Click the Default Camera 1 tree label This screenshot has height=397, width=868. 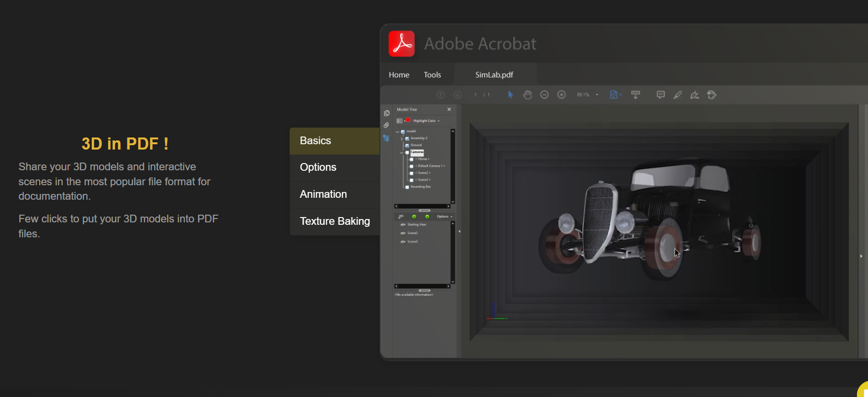click(430, 166)
